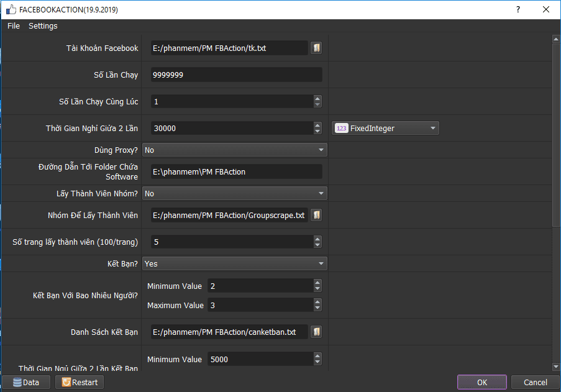Image resolution: width=561 pixels, height=392 pixels.
Task: Click the Data button database icon
Action: click(x=17, y=382)
